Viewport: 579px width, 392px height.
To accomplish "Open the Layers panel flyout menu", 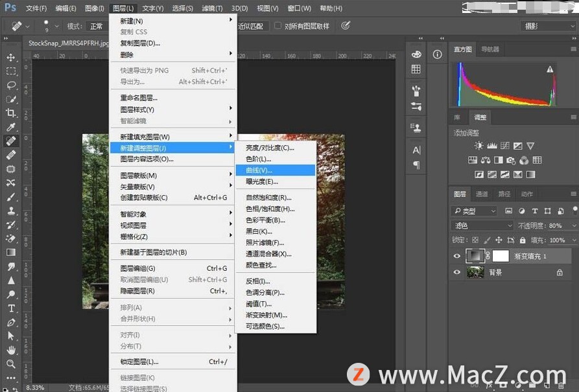I will point(573,194).
